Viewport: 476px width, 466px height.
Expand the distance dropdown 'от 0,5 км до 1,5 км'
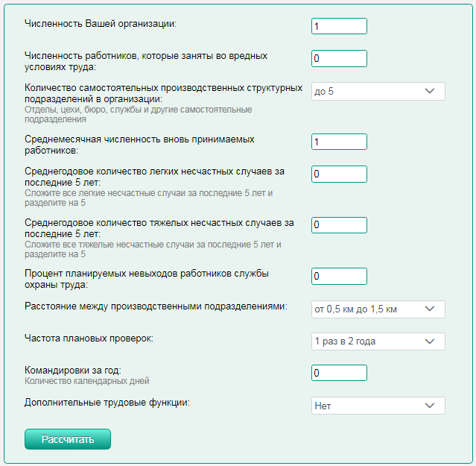point(378,309)
